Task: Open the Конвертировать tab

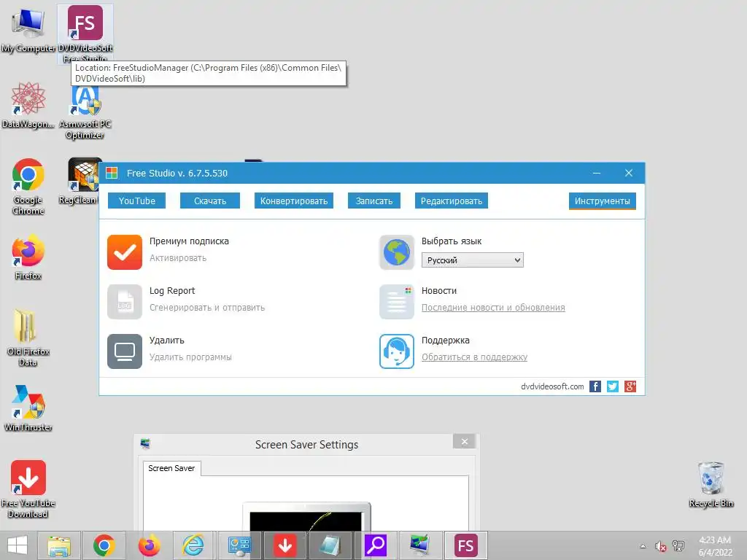Action: (x=294, y=201)
